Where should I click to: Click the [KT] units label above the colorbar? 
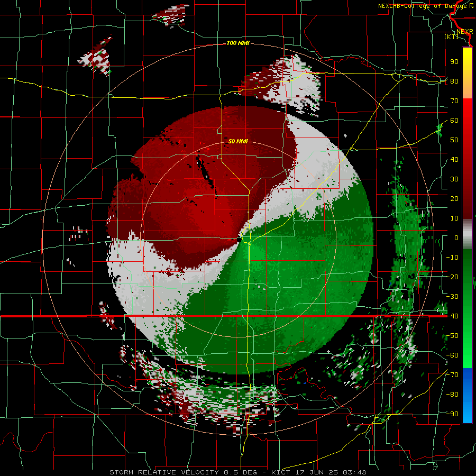452,37
